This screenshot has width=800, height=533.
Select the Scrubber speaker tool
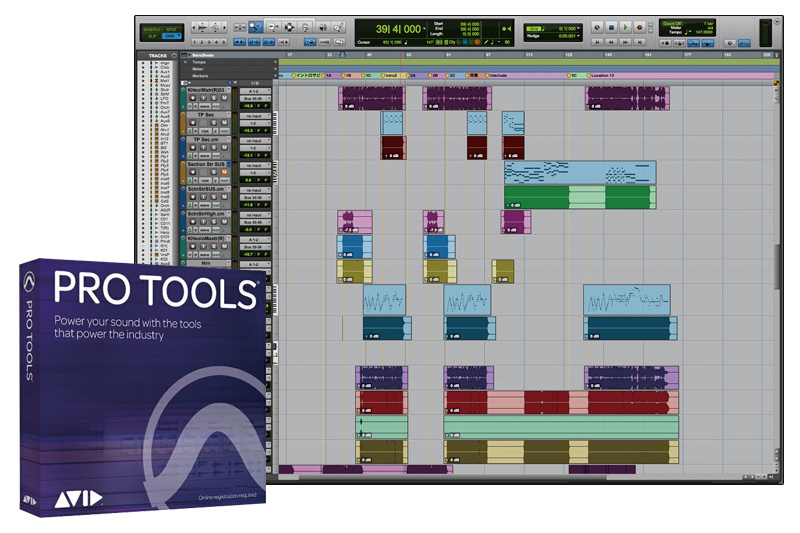322,27
